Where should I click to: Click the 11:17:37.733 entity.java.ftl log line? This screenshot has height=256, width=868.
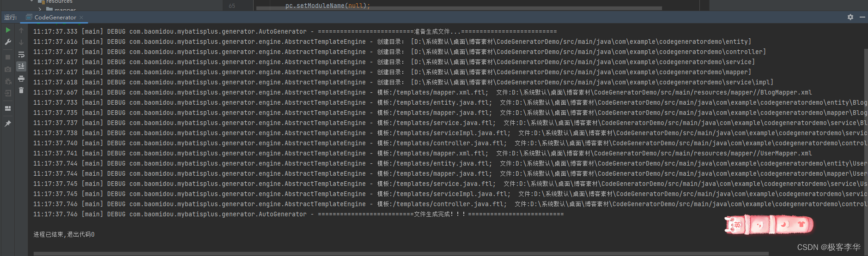click(450, 102)
